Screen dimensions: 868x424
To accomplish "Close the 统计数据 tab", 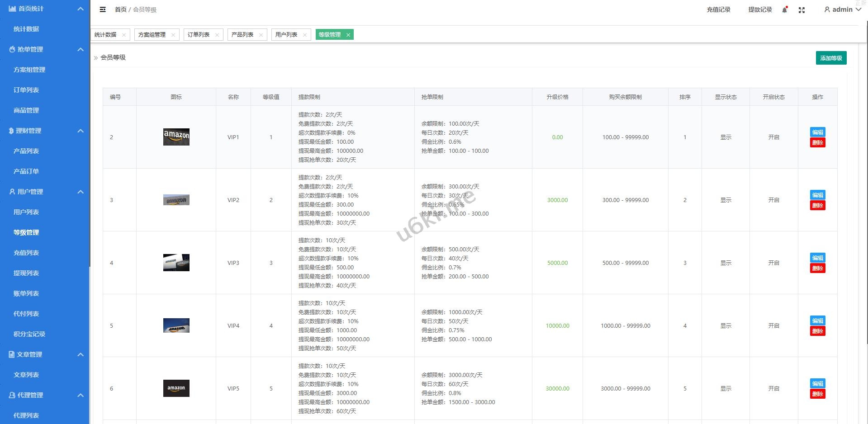I will (124, 35).
